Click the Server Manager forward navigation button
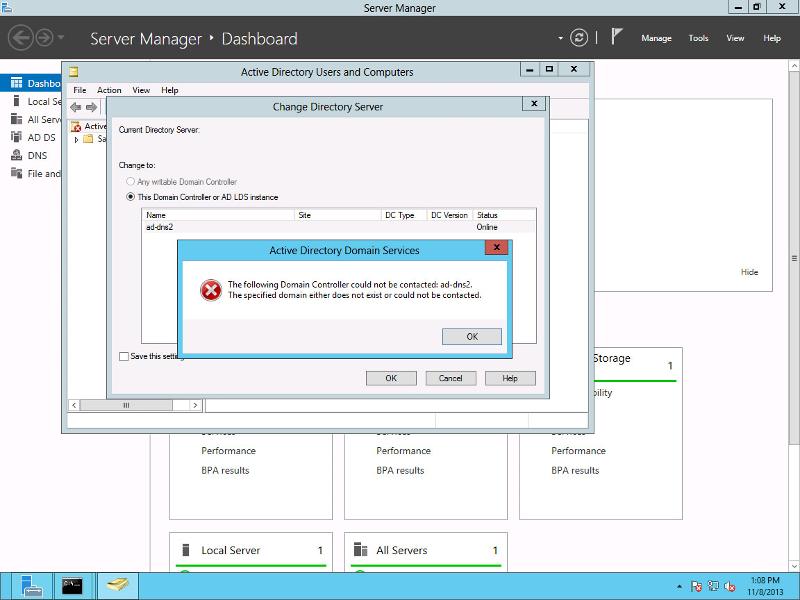Image resolution: width=800 pixels, height=600 pixels. click(x=44, y=38)
